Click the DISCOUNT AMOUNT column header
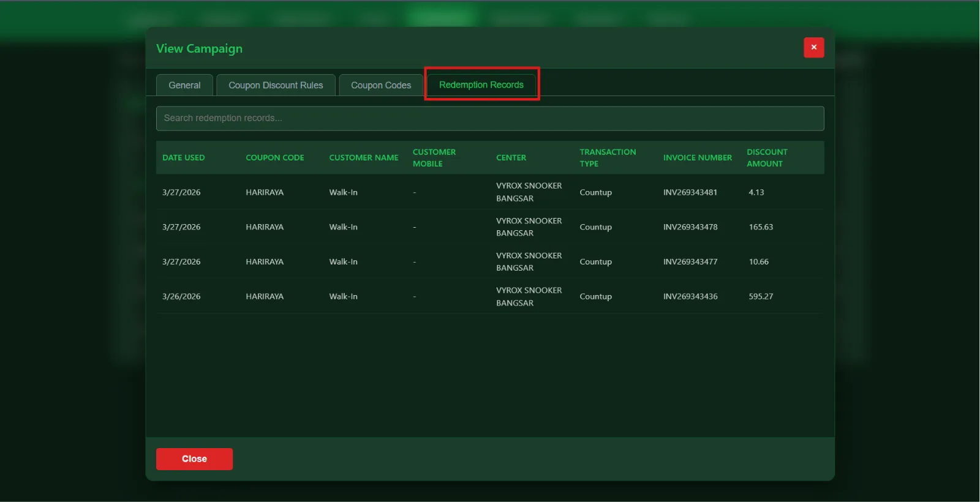This screenshot has width=980, height=502. 767,157
